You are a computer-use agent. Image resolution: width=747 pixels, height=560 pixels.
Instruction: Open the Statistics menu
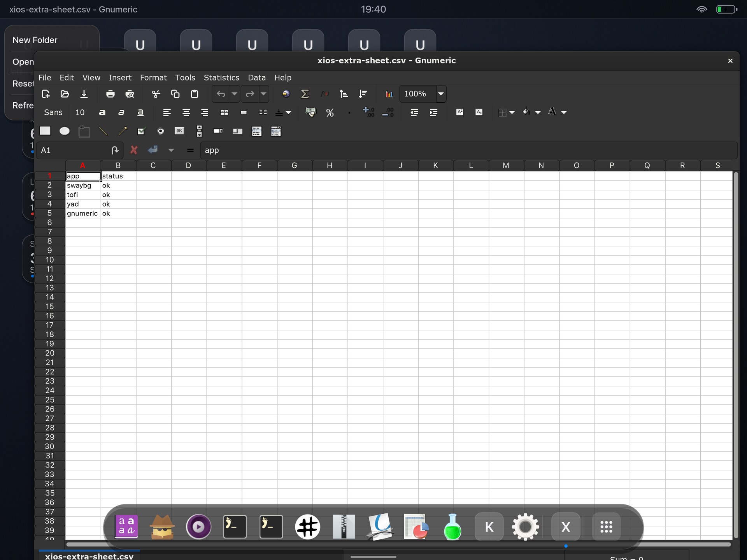[221, 77]
